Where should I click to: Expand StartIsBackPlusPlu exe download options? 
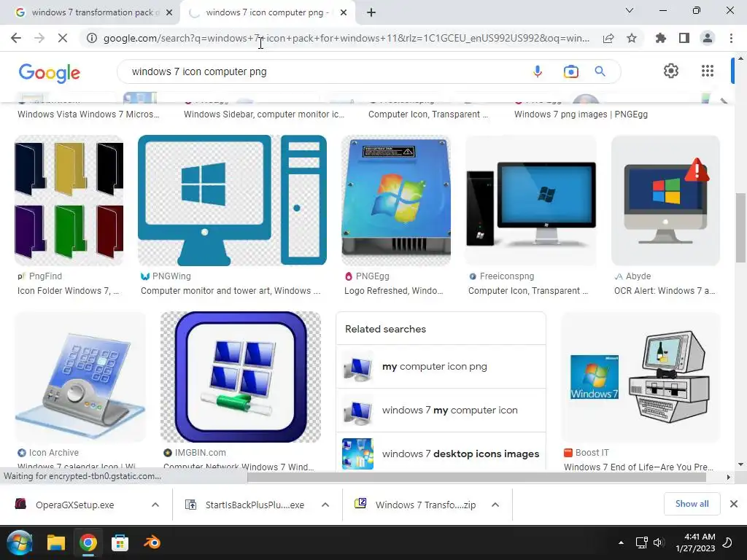click(325, 505)
